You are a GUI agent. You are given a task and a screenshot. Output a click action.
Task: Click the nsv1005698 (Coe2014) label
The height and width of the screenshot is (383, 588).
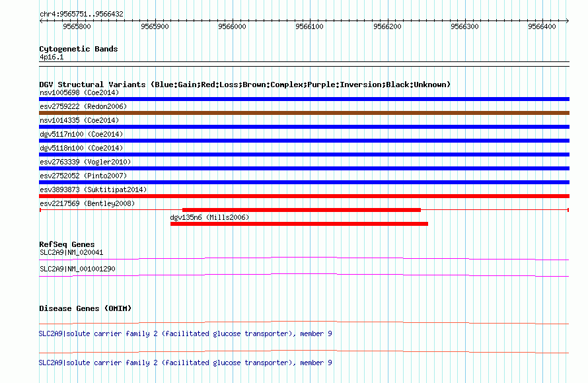pos(79,92)
